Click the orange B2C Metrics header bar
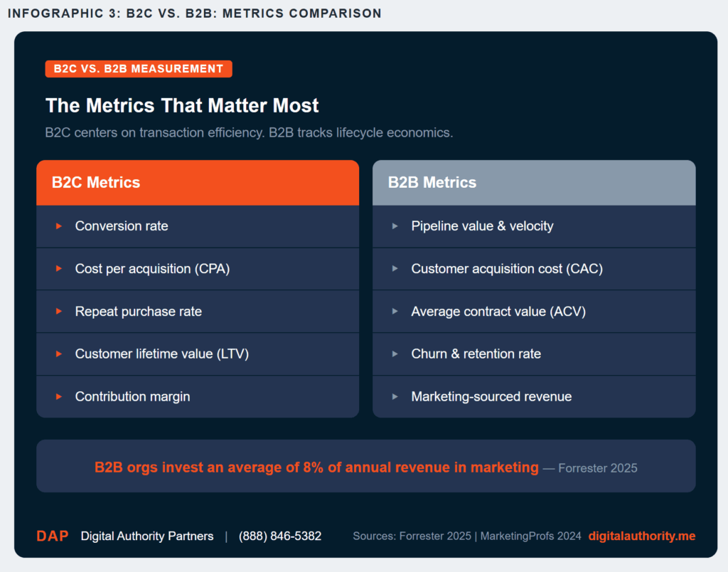 pyautogui.click(x=198, y=182)
